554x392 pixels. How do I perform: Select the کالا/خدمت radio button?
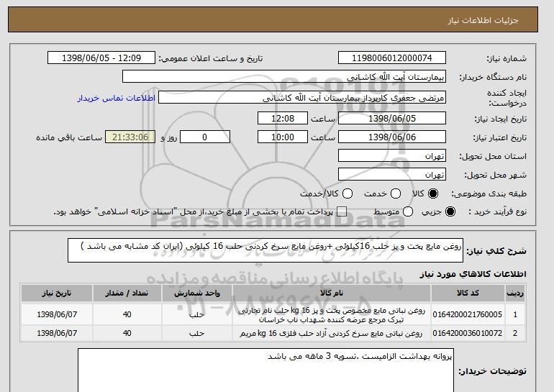click(x=348, y=193)
